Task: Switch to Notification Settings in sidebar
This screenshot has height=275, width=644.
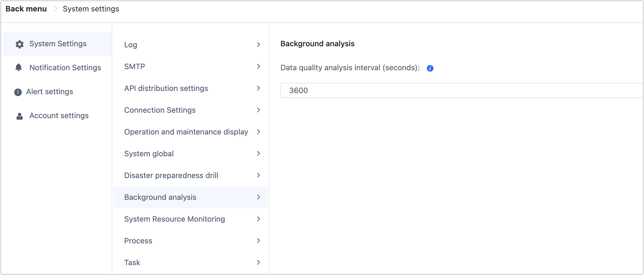Action: 65,68
